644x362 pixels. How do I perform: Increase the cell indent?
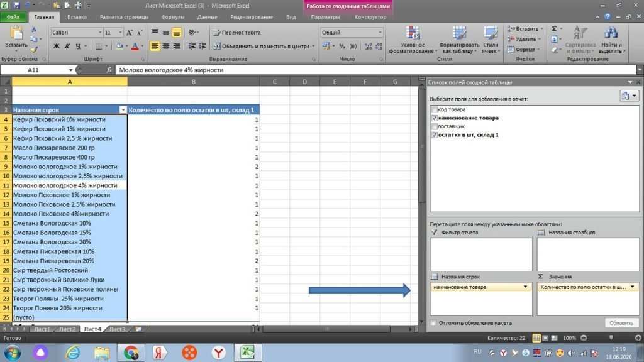(203, 46)
